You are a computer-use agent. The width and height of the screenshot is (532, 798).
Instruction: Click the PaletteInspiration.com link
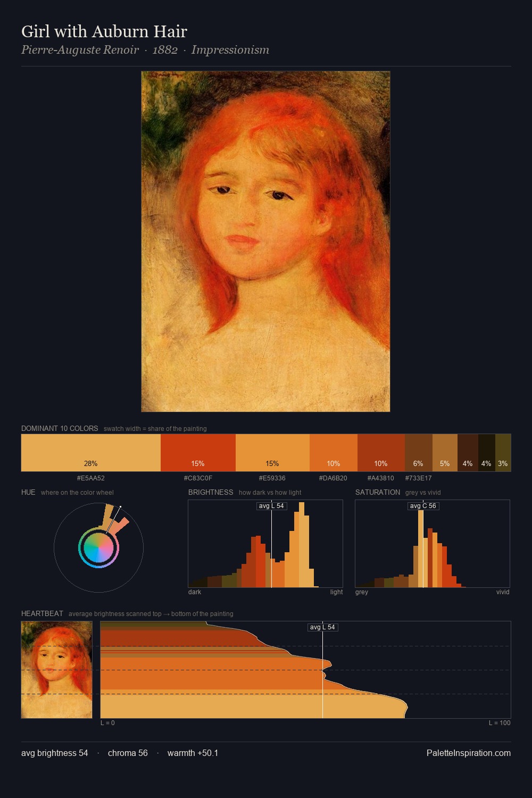pyautogui.click(x=469, y=753)
